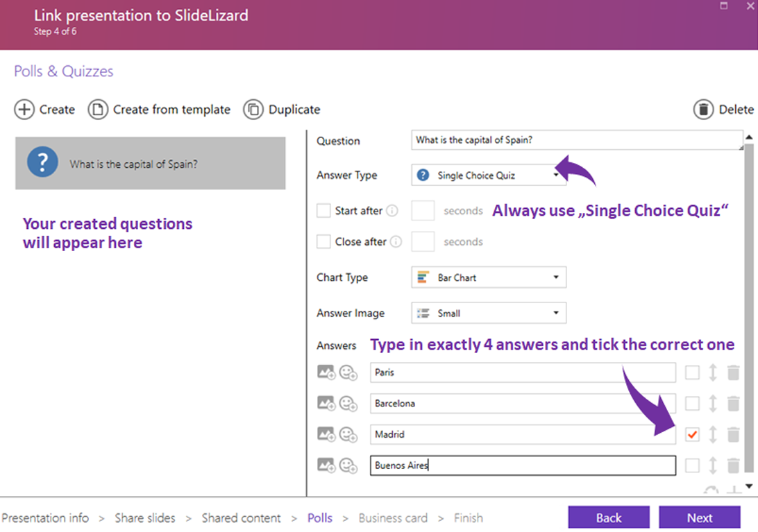This screenshot has width=758, height=532.
Task: Click the Start after info icon
Action: pos(393,211)
